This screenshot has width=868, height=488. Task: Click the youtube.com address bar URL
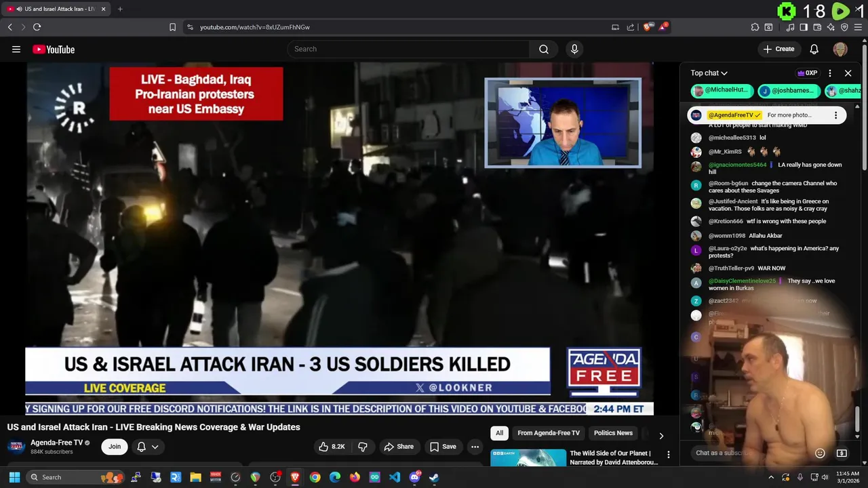point(254,27)
